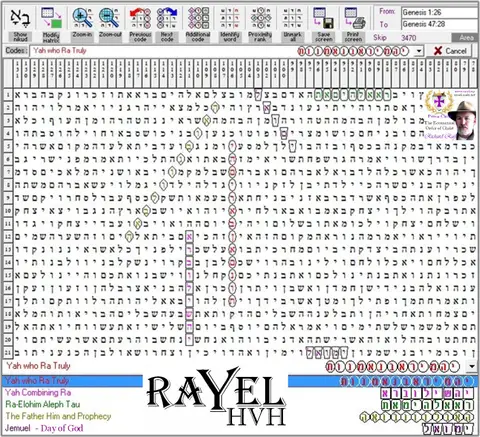
Task: Select 'Ra-Elohim Aleph Tau' in code list
Action: click(x=43, y=404)
